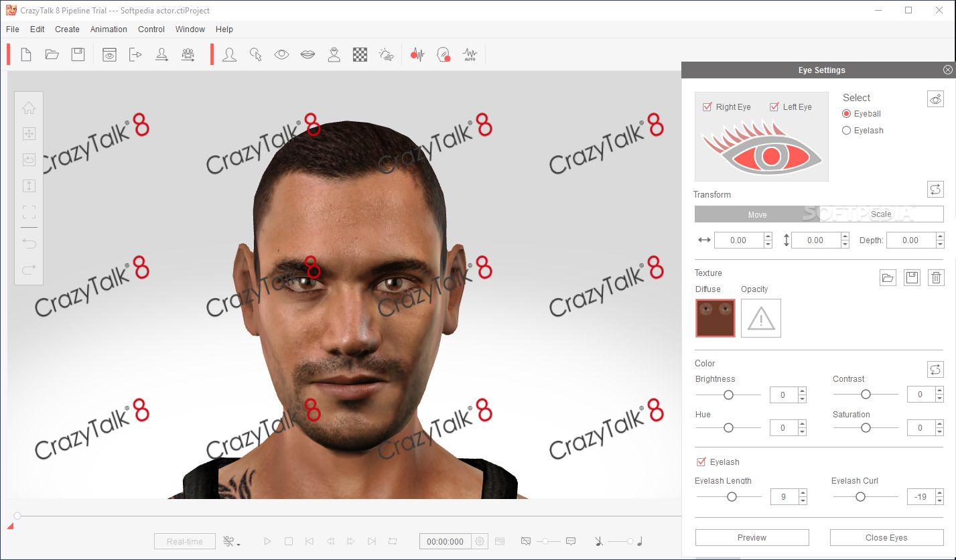
Task: Click the Close Eyes button
Action: coord(886,537)
